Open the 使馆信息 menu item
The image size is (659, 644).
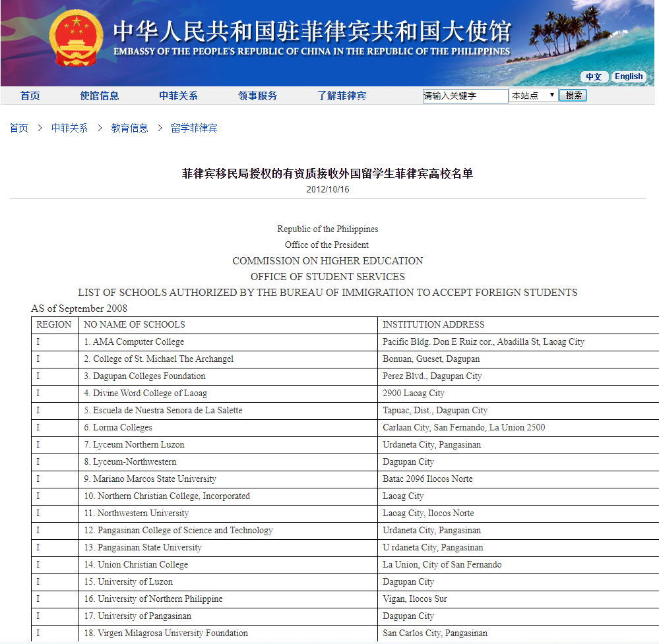tap(99, 95)
